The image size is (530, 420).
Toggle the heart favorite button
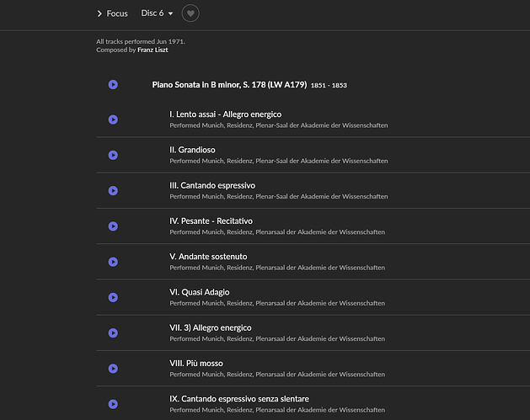190,13
